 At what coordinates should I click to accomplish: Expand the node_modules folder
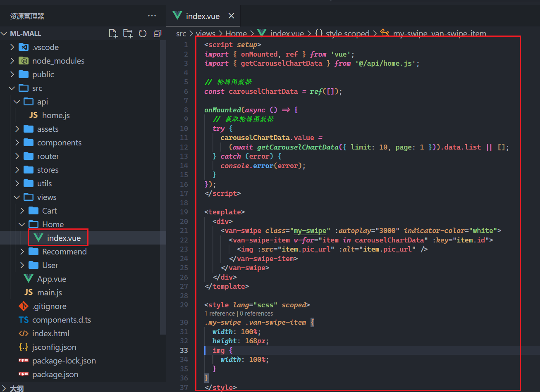(12, 61)
